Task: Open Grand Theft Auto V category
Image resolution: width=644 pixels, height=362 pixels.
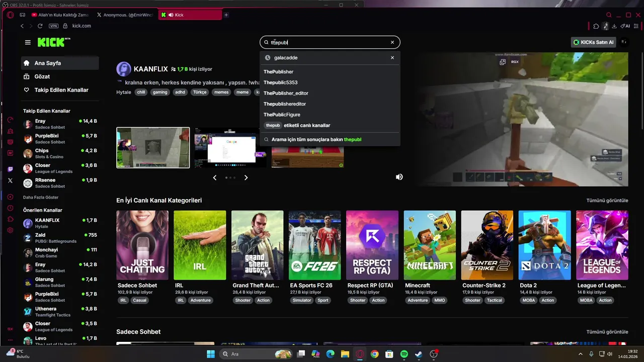Action: coord(257,245)
